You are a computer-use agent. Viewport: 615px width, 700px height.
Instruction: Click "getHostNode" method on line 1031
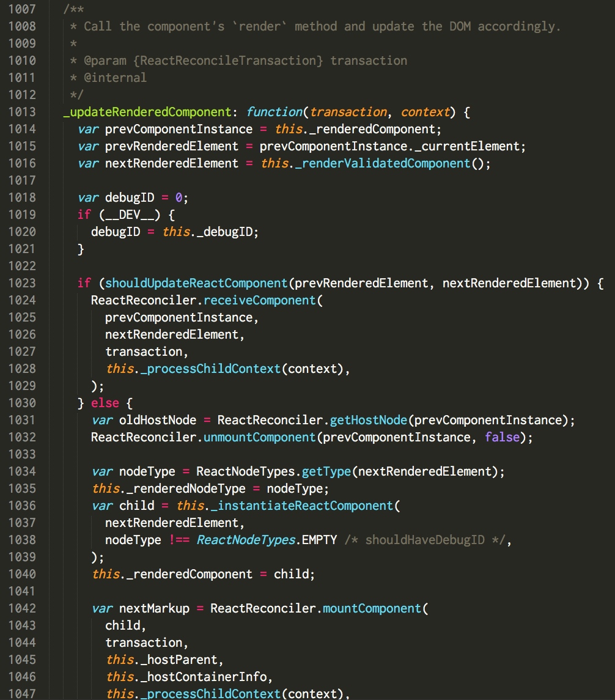point(369,420)
